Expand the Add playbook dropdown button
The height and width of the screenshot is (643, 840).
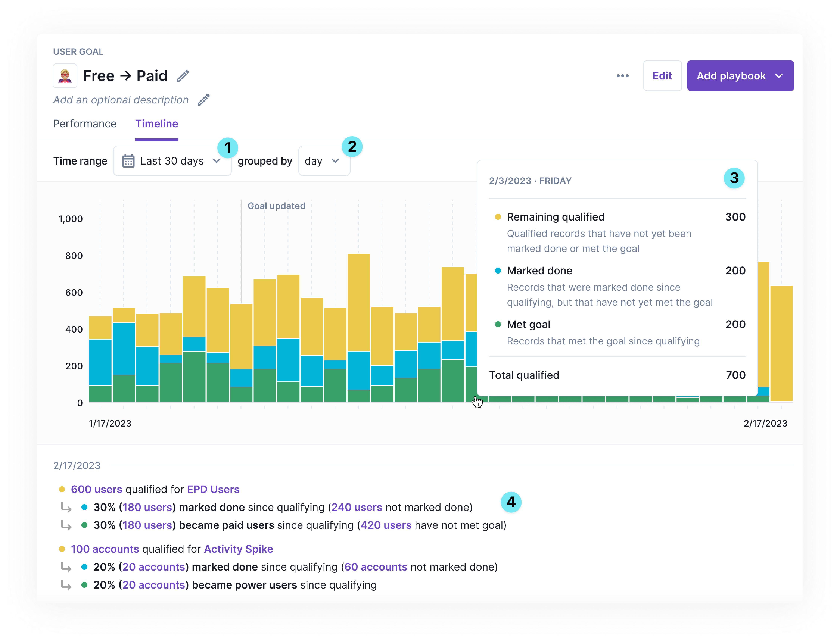pyautogui.click(x=740, y=76)
